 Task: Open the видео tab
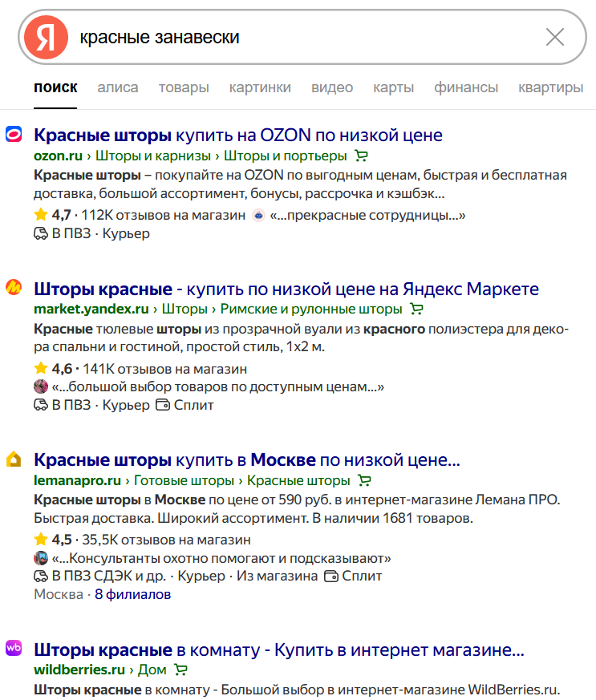(x=331, y=88)
